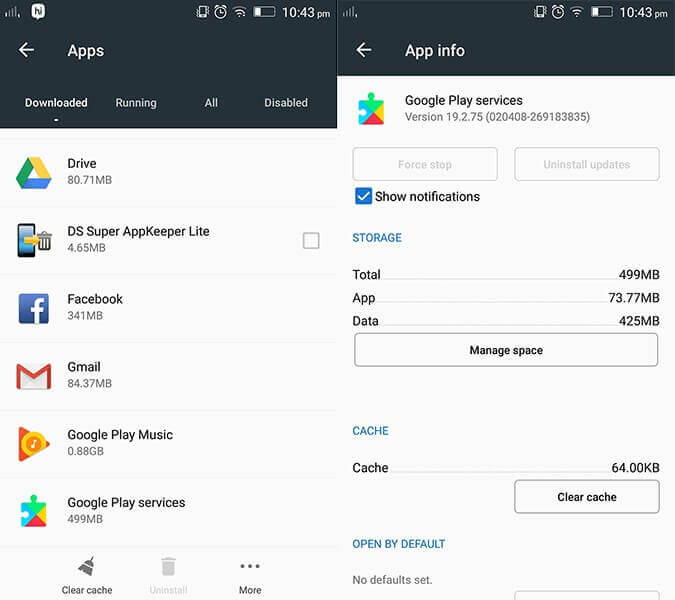
Task: Tap the App 73.77MB storage value
Action: point(634,298)
